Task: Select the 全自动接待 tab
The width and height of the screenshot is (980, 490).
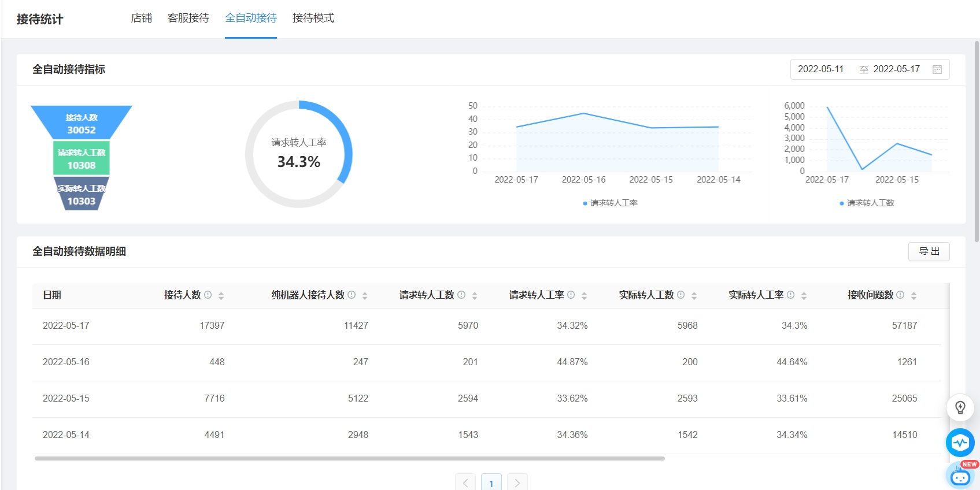Action: tap(251, 18)
